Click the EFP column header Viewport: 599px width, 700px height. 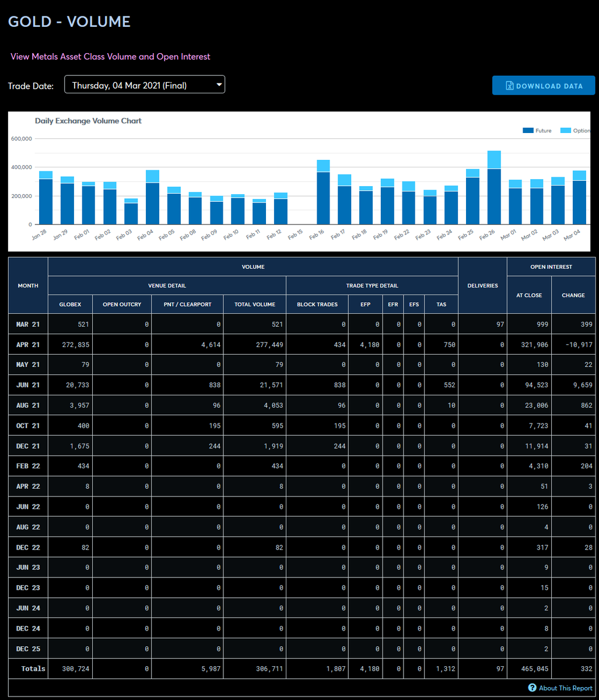(x=366, y=304)
